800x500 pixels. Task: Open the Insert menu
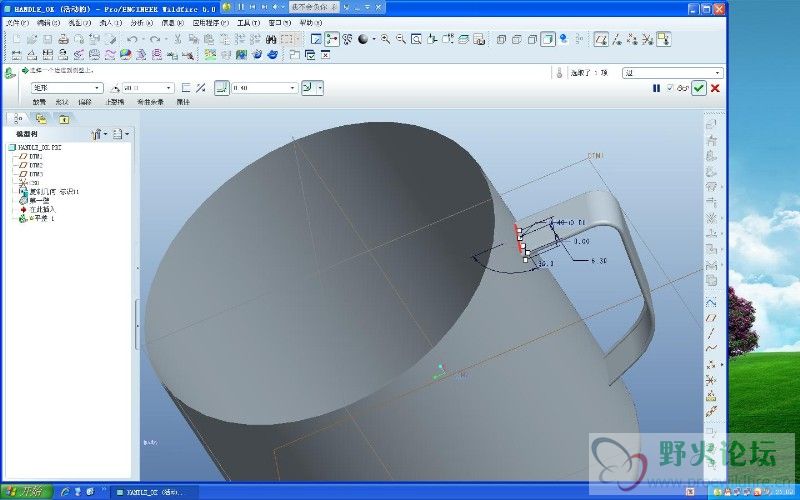tap(110, 23)
